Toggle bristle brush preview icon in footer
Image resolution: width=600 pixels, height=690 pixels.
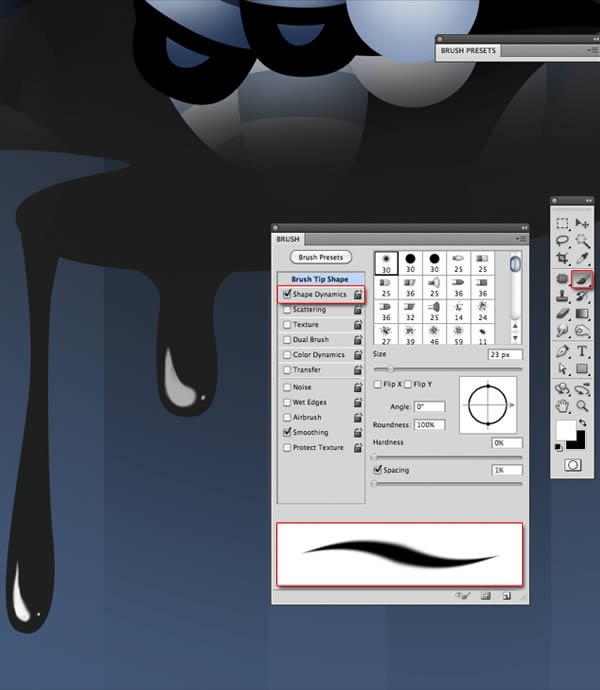(x=463, y=596)
